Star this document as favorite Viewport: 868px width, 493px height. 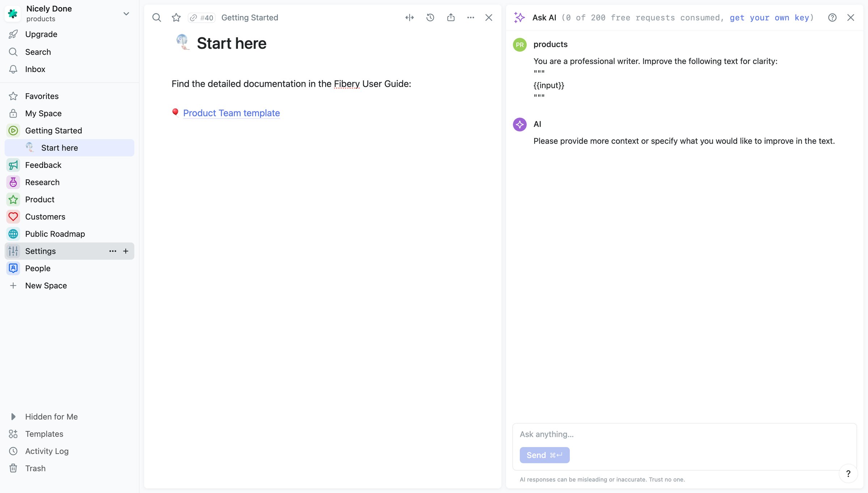176,17
